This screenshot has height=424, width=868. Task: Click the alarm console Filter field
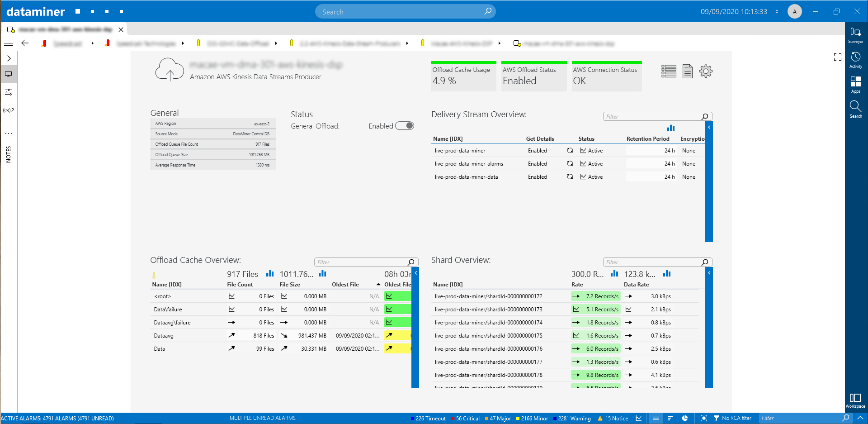tap(806, 418)
